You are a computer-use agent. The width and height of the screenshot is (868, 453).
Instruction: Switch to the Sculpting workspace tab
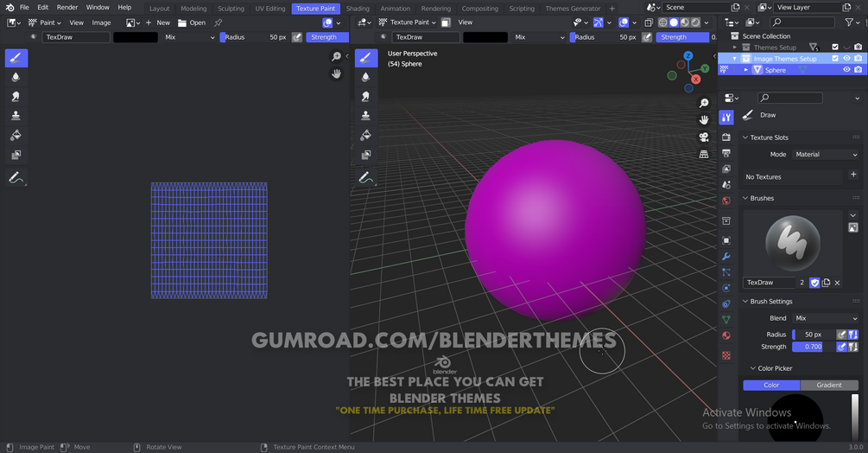[231, 9]
